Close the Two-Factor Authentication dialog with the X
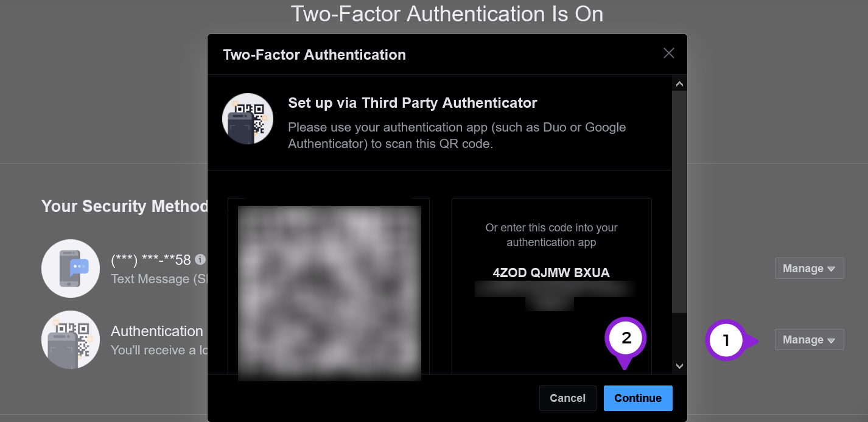Screen dimensions: 868x422 point(668,53)
